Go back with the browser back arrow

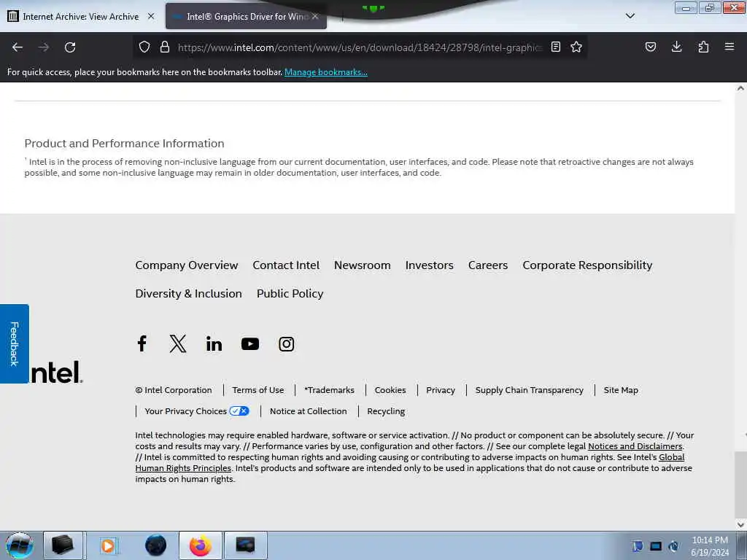point(18,47)
